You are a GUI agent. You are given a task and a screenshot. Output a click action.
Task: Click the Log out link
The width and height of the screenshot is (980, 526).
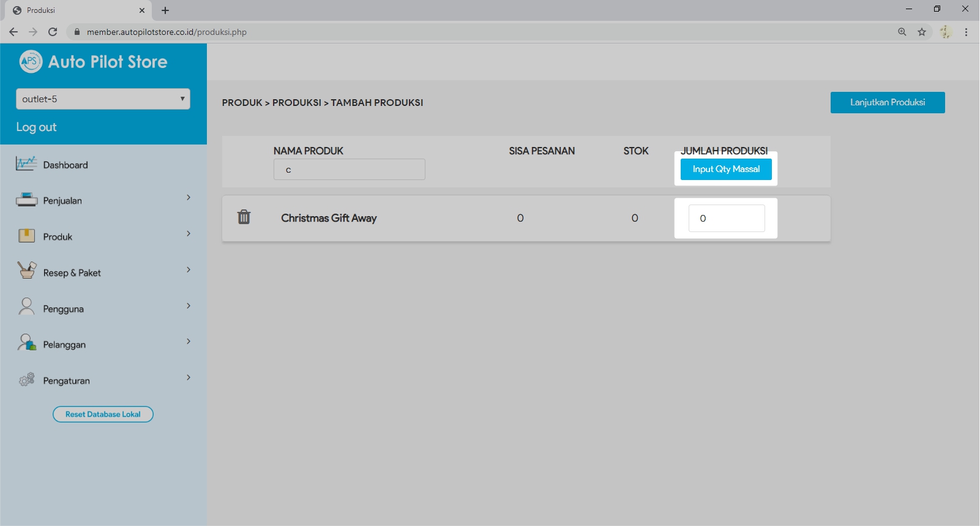(x=36, y=127)
